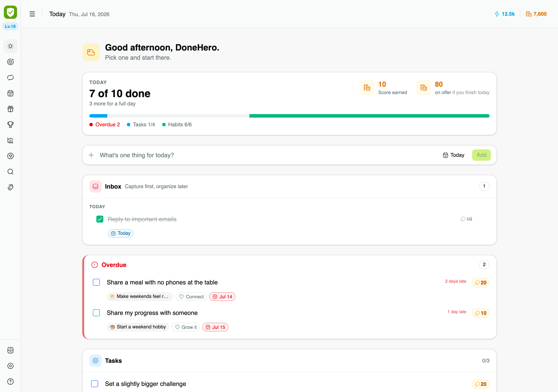Viewport: 558px width, 392px height.
Task: Open the settings hexagon icon in sidebar
Action: 10,366
